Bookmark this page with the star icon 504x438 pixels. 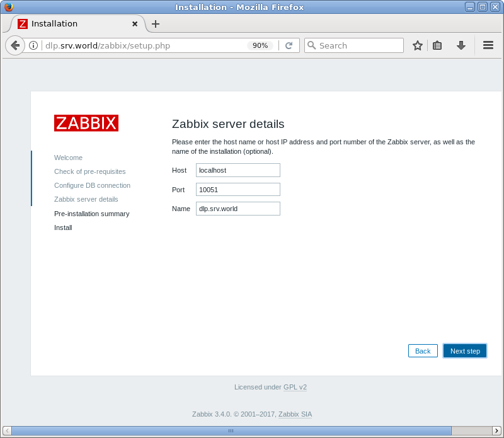417,45
